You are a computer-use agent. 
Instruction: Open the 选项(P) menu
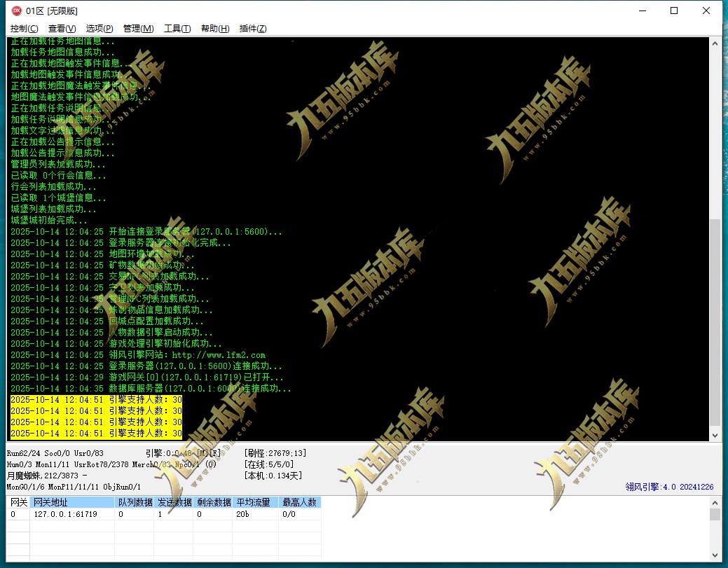(99, 29)
